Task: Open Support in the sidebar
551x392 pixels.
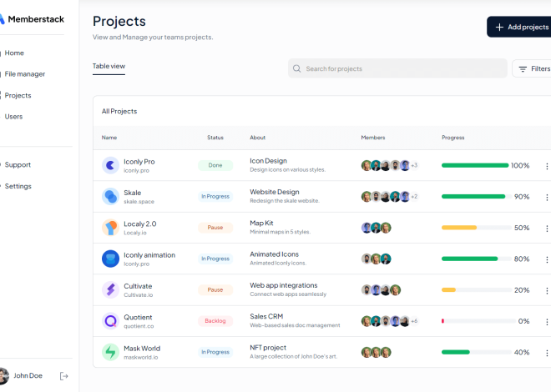Action: tap(18, 164)
